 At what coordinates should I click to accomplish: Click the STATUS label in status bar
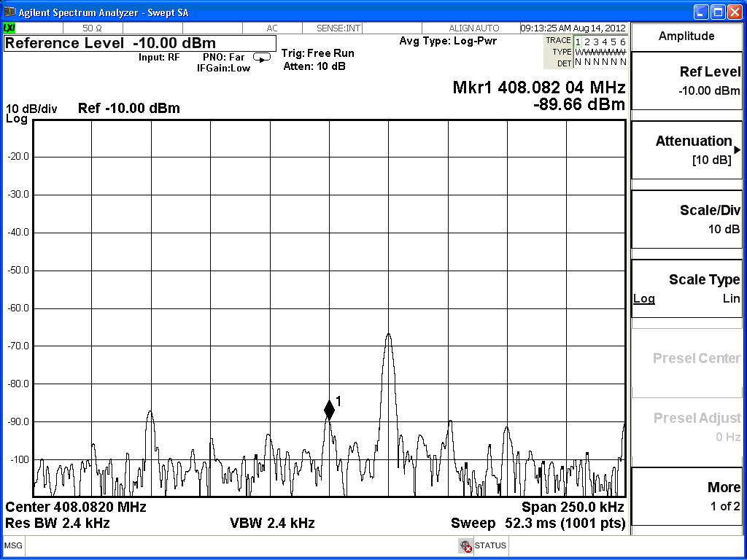coord(490,545)
